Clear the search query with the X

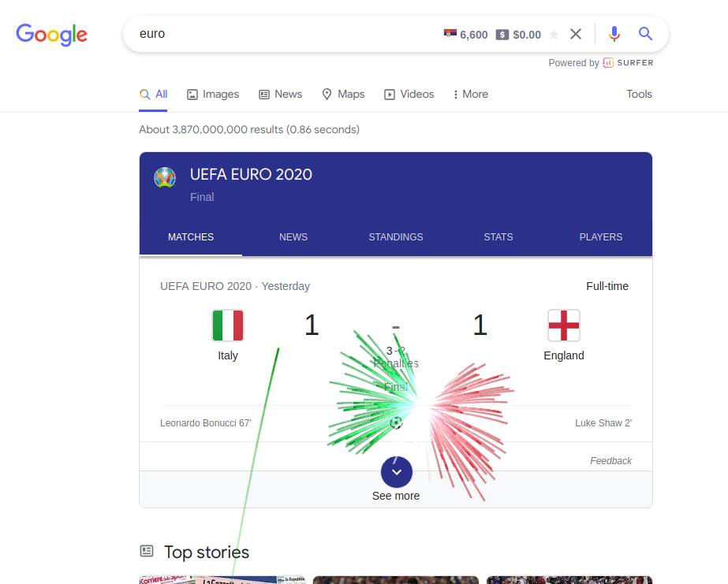(x=576, y=34)
